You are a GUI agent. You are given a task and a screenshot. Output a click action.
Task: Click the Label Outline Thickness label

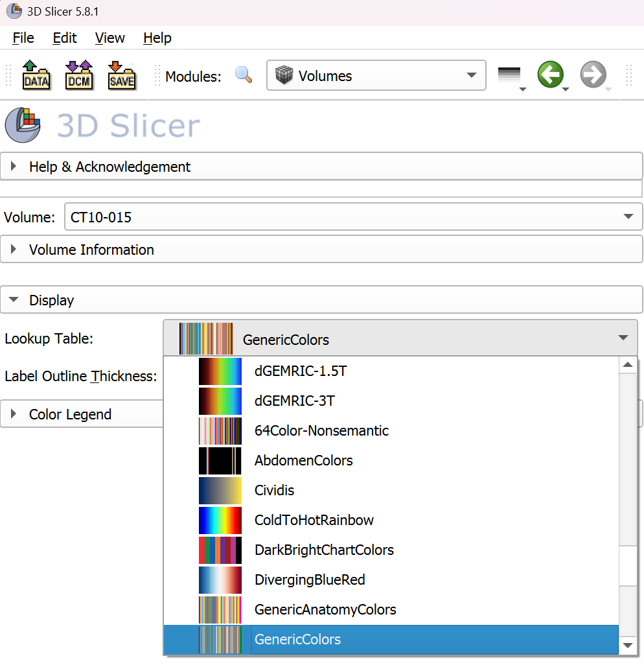(81, 376)
